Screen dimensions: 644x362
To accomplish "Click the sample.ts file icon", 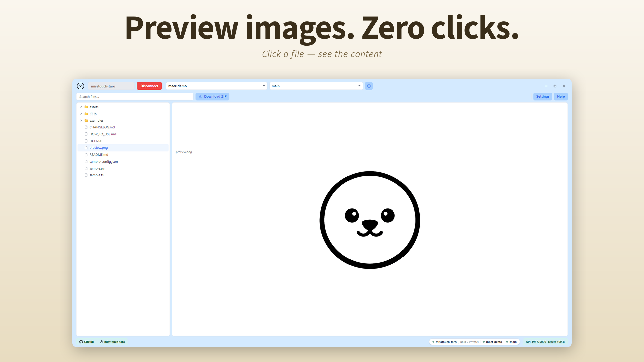I will (86, 175).
